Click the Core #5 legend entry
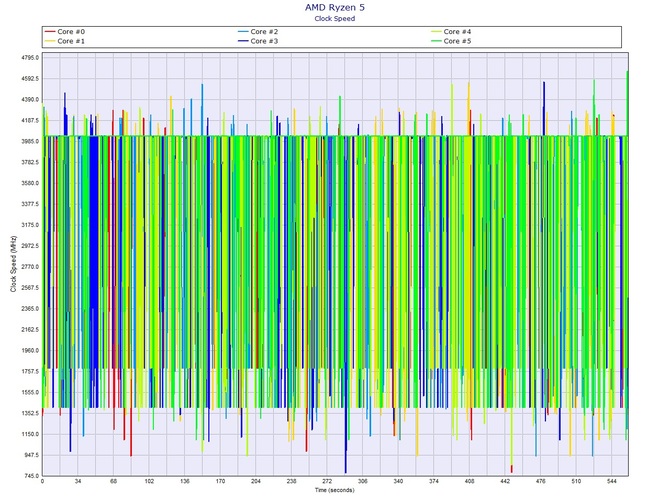The width and height of the screenshot is (670, 502). click(451, 41)
